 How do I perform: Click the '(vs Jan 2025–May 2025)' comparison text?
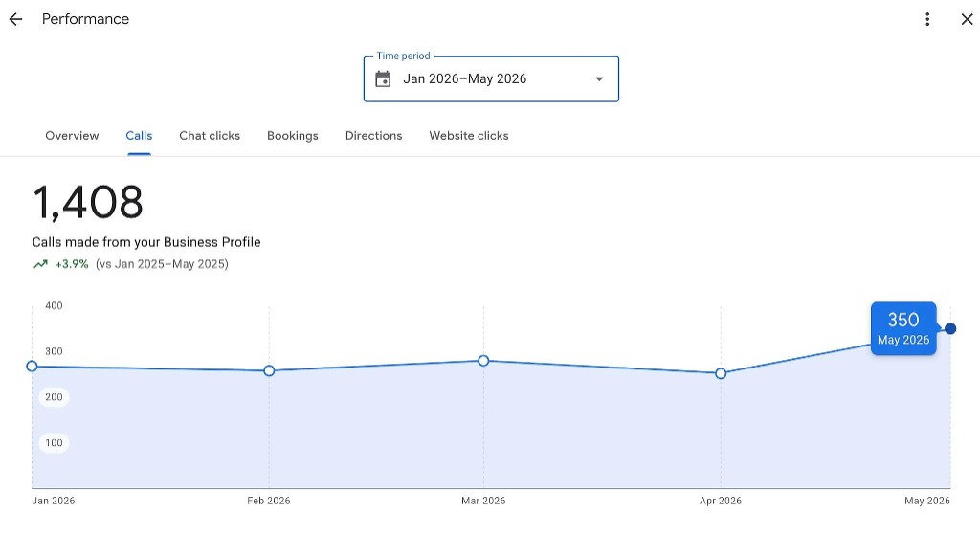(162, 264)
